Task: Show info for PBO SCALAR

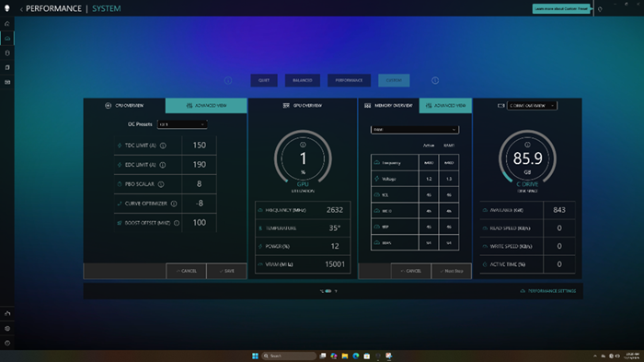Action: pos(161,184)
